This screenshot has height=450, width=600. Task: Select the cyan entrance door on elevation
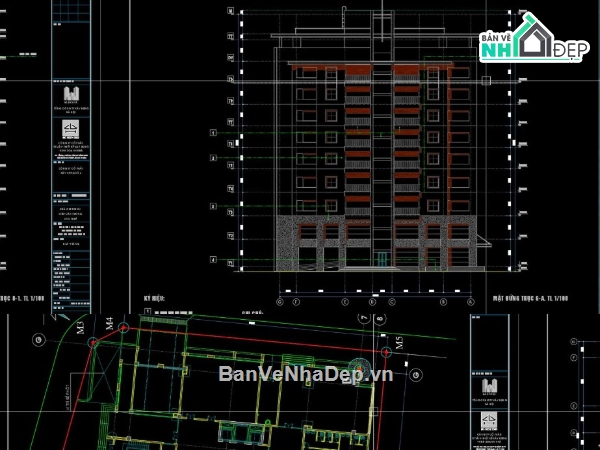pos(382,259)
